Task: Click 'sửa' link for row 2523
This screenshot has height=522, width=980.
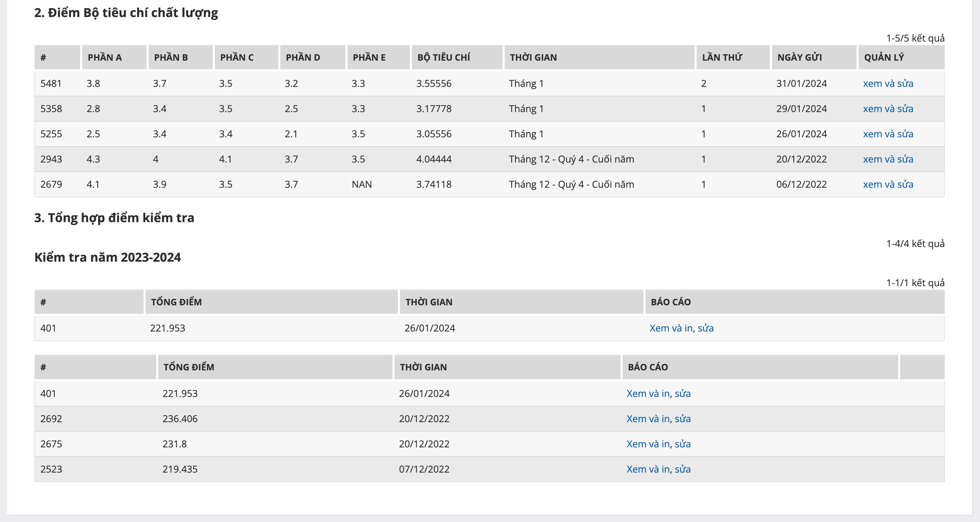Action: (x=683, y=469)
